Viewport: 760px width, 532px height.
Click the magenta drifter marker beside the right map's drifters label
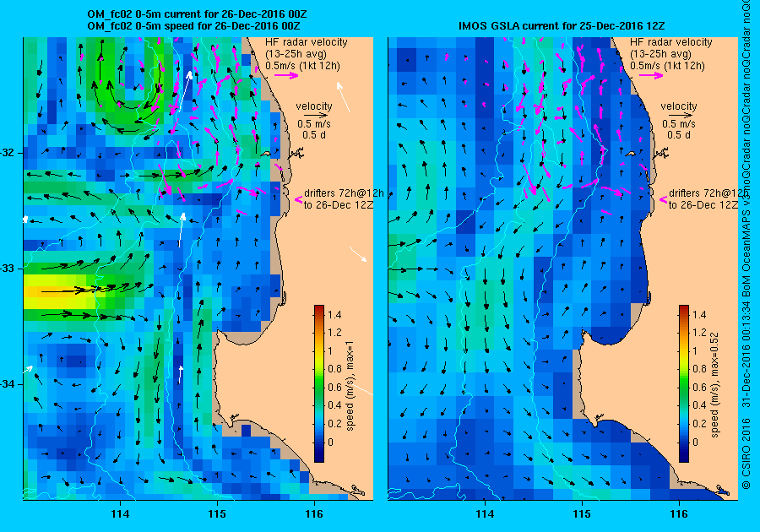(x=664, y=199)
